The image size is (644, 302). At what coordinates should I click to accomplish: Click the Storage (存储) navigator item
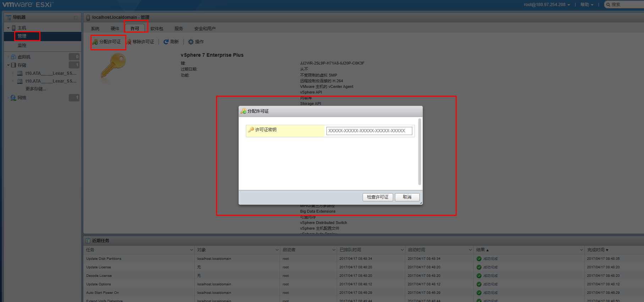point(22,65)
